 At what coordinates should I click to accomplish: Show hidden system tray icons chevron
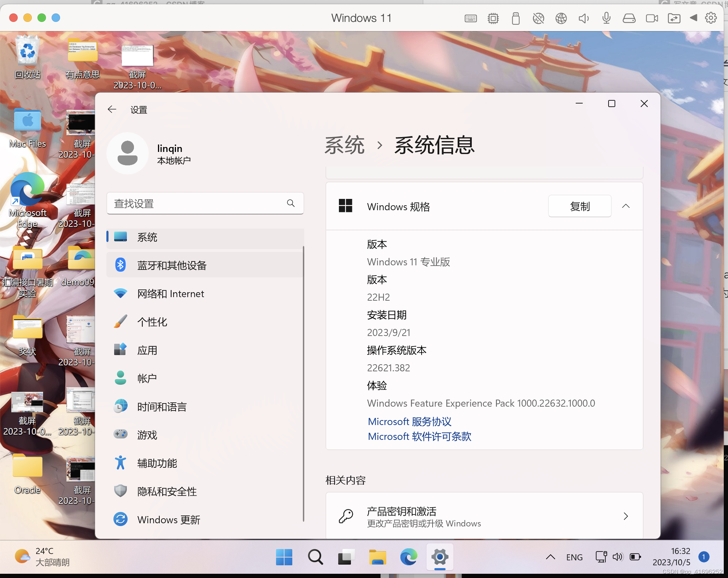coord(550,557)
